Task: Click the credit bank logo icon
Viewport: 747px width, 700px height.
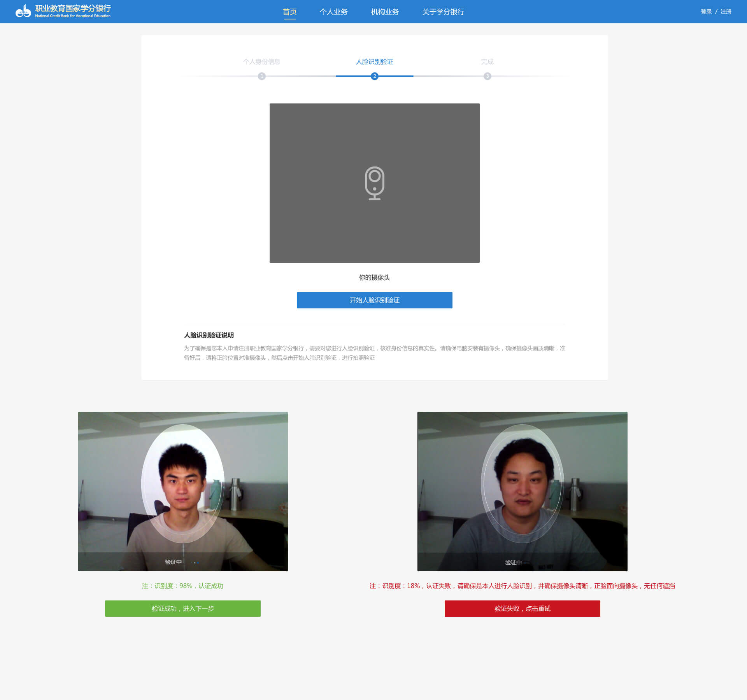Action: (23, 11)
